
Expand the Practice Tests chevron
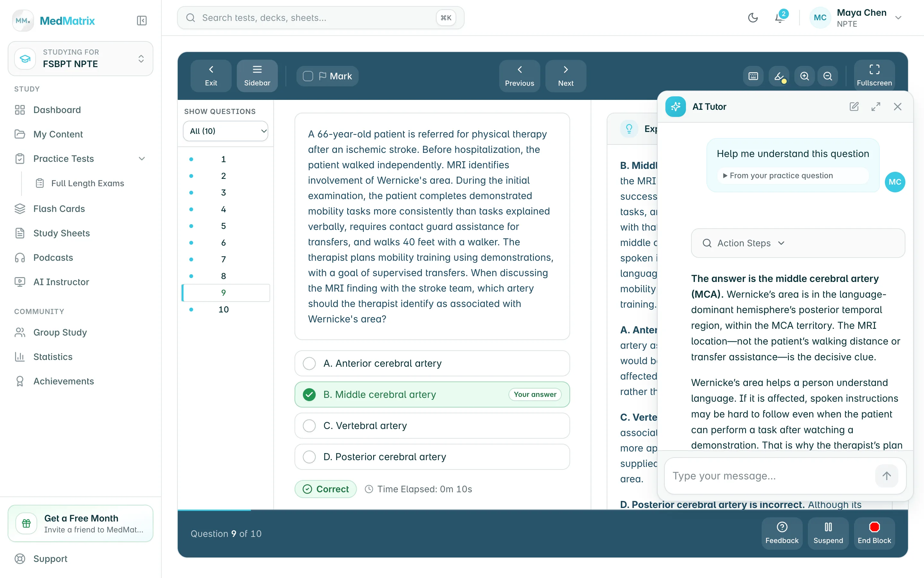click(142, 159)
